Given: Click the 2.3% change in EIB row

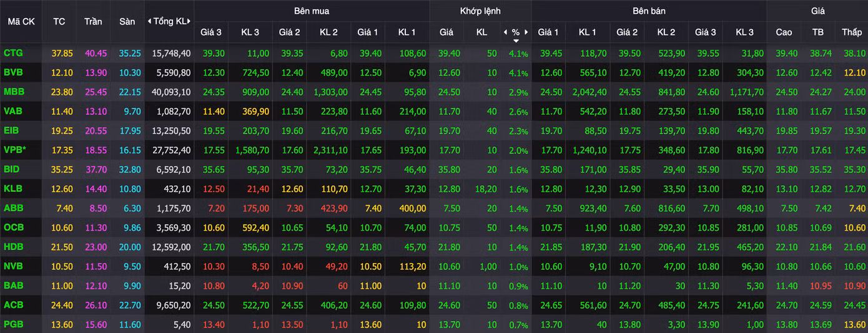Looking at the screenshot, I should coord(518,131).
